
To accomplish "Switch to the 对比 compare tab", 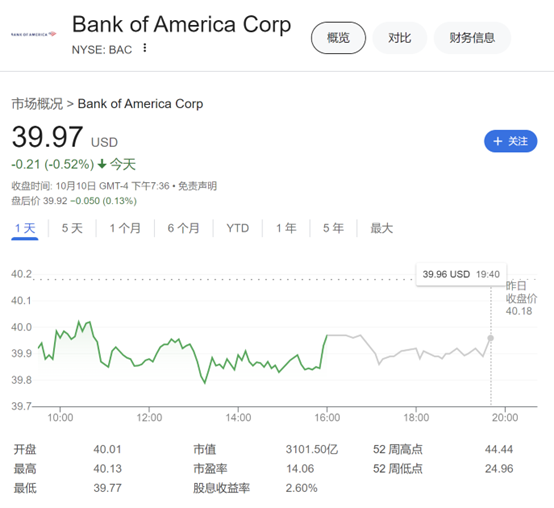I will pyautogui.click(x=399, y=38).
